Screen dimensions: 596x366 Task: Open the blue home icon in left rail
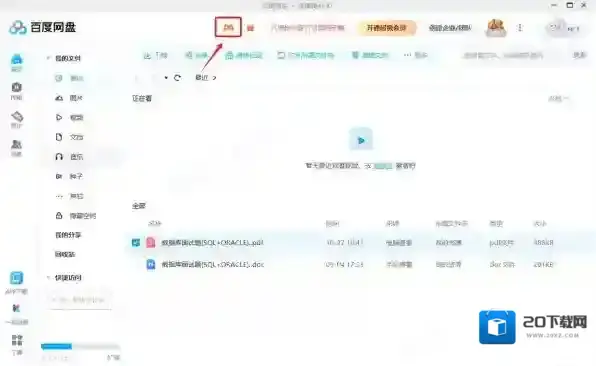pyautogui.click(x=17, y=60)
